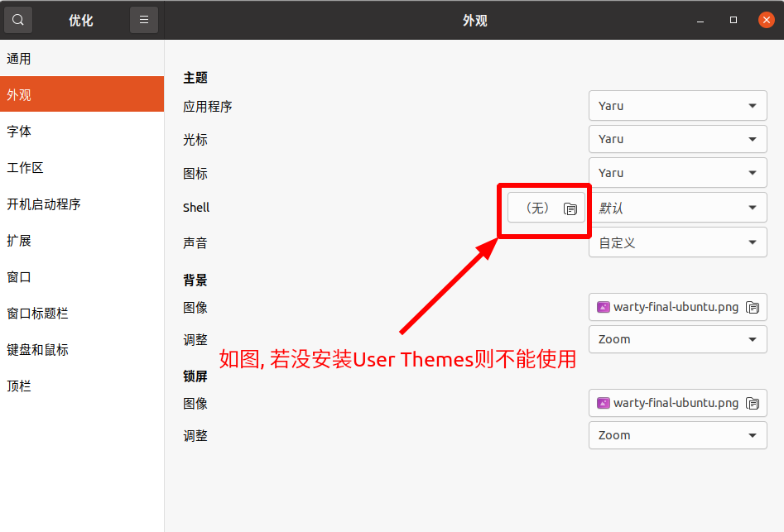
Task: Click the Shell row label
Action: point(196,208)
